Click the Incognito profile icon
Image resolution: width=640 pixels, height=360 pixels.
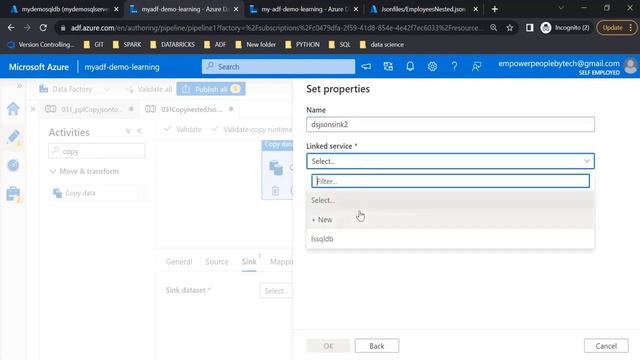pos(546,28)
